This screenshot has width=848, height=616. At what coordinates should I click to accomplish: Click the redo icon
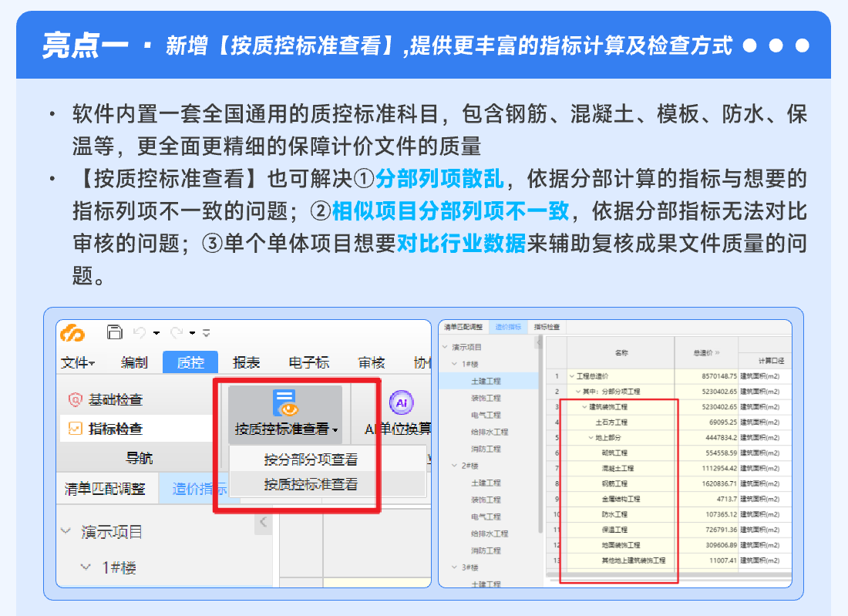click(x=176, y=333)
